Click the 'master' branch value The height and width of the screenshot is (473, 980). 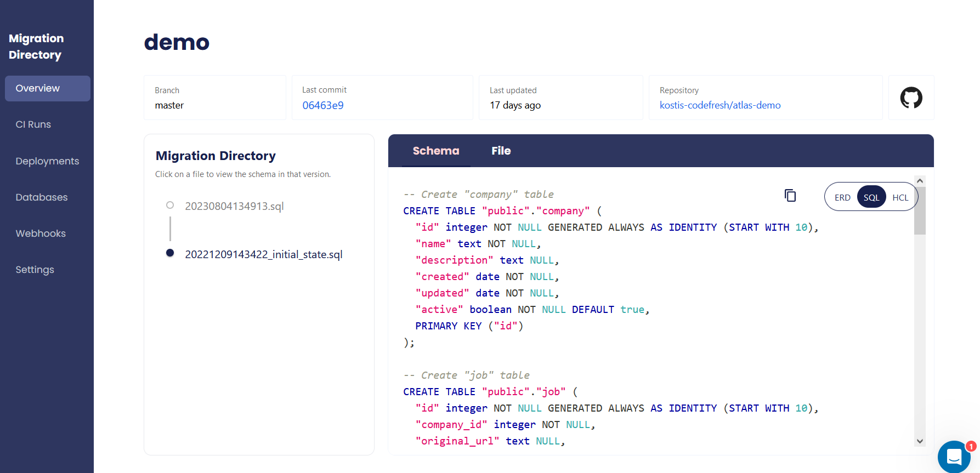coord(169,105)
